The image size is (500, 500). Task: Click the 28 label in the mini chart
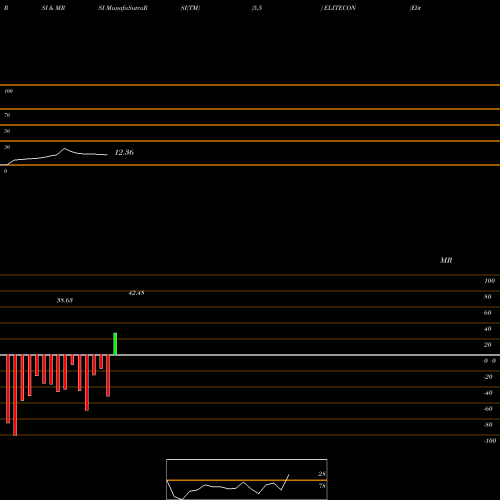coord(322,474)
